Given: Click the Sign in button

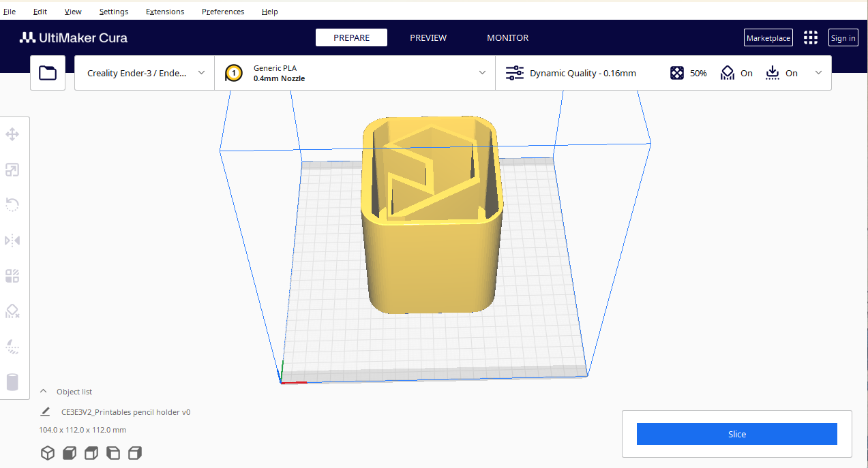Looking at the screenshot, I should (843, 38).
